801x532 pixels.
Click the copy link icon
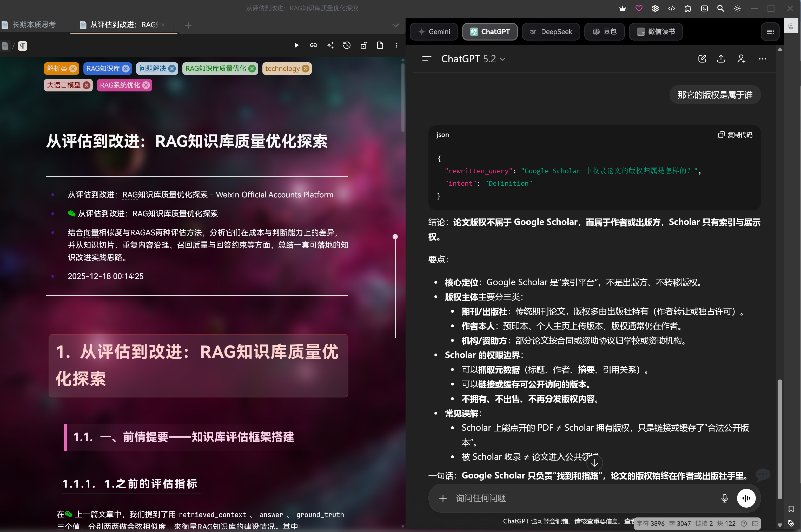pos(313,45)
